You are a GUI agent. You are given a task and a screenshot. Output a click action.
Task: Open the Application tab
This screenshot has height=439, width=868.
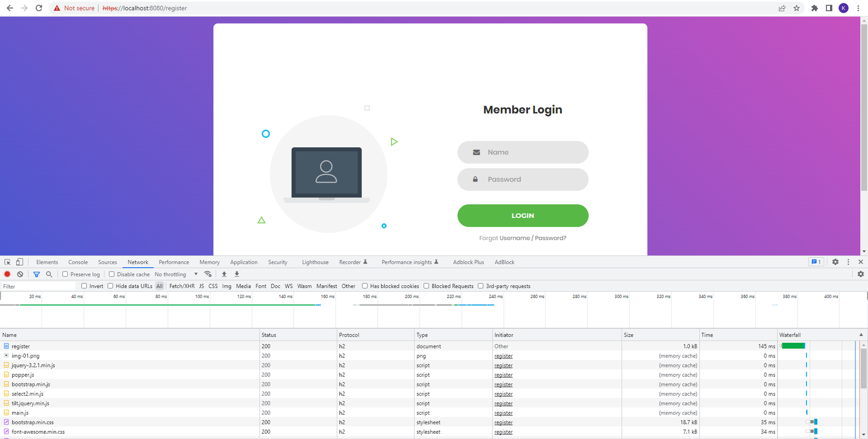[x=244, y=262]
